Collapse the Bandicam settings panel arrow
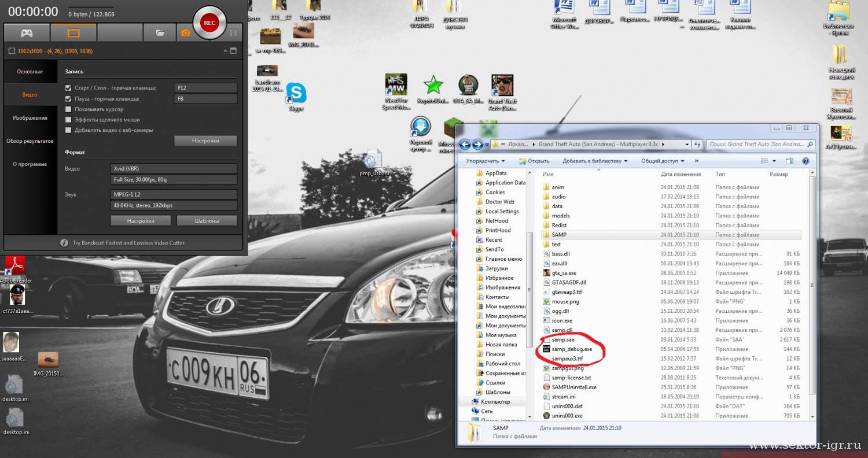This screenshot has width=868, height=458. [x=225, y=51]
